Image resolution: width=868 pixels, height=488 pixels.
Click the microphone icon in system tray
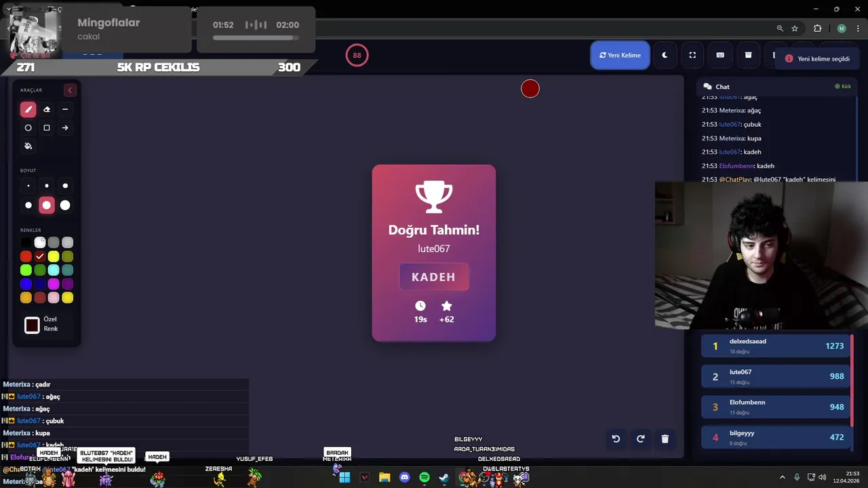pos(797,478)
